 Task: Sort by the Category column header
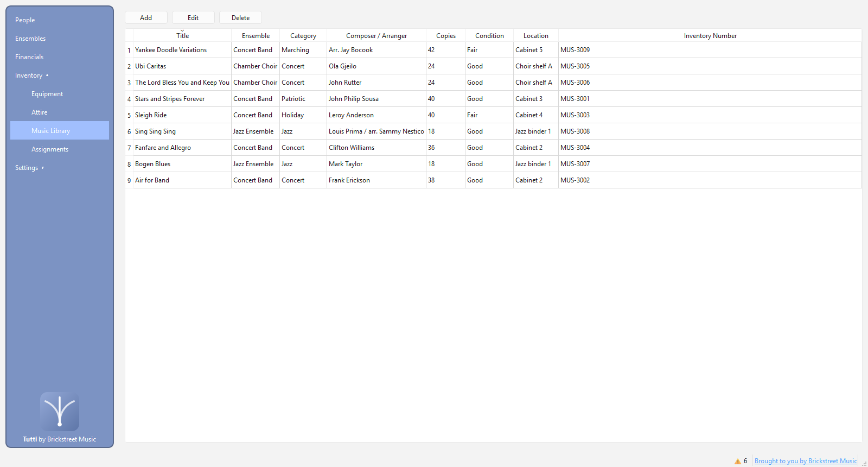(x=303, y=35)
